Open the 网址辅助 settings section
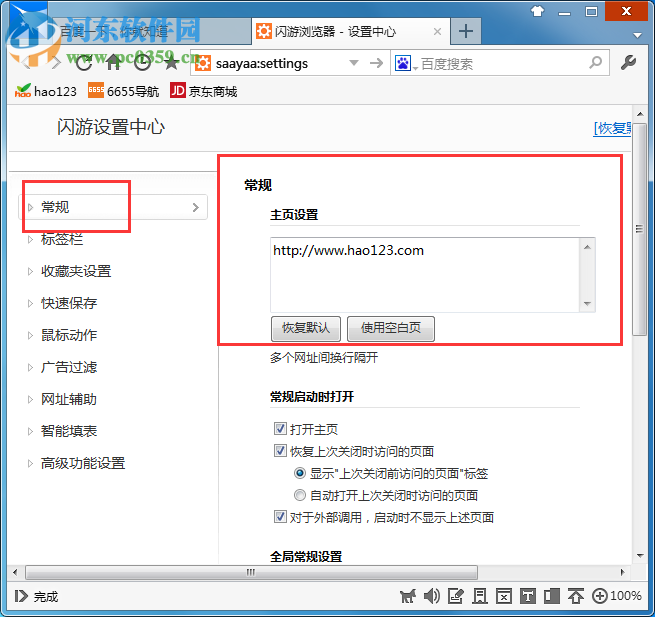 click(x=69, y=399)
